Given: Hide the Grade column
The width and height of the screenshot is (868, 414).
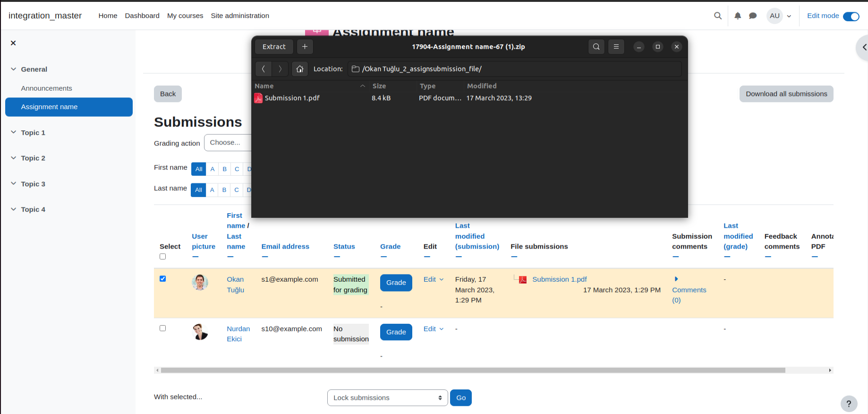Looking at the screenshot, I should click(x=383, y=257).
